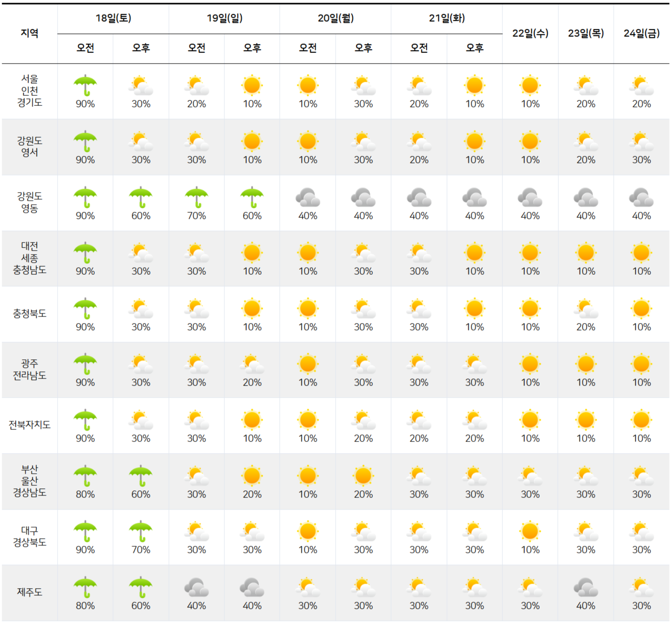Select the partly cloudy icon for 충청북도 23일(목)

coord(586,309)
